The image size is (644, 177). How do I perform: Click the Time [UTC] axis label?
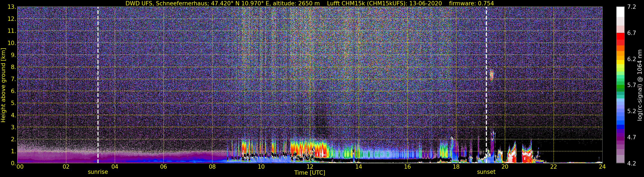click(x=310, y=172)
